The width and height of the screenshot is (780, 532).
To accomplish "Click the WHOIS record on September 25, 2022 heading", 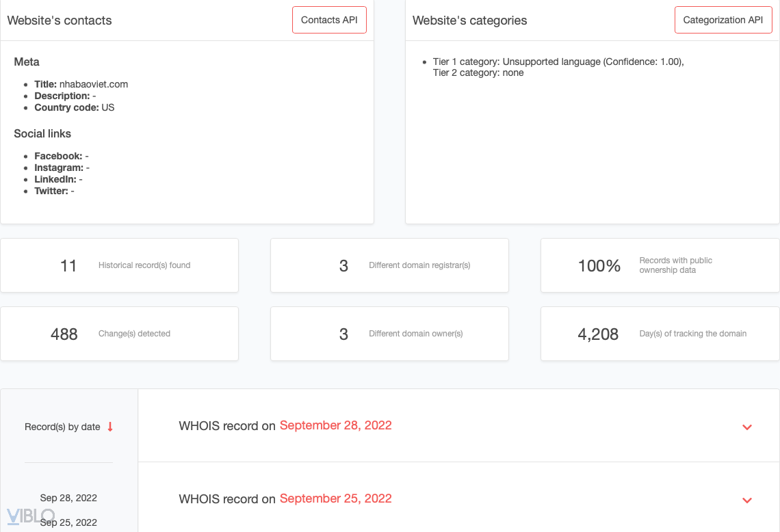I will 285,498.
